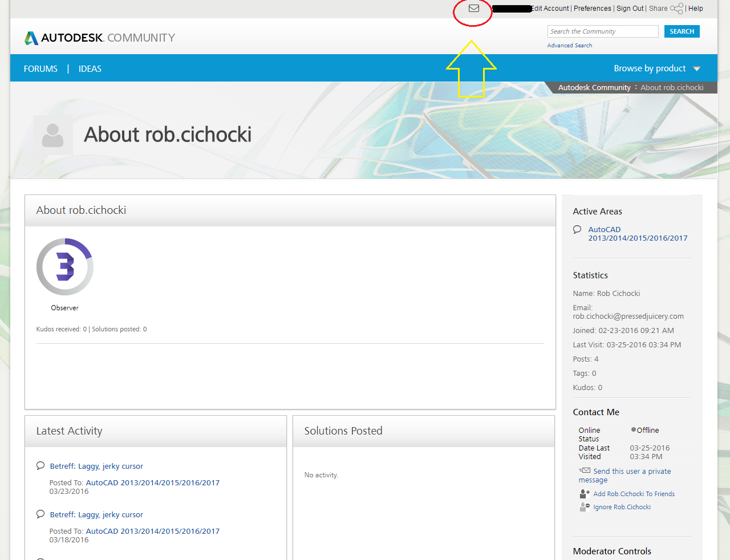Viewport: 730px width, 560px height.
Task: Open Advanced Search
Action: click(569, 44)
